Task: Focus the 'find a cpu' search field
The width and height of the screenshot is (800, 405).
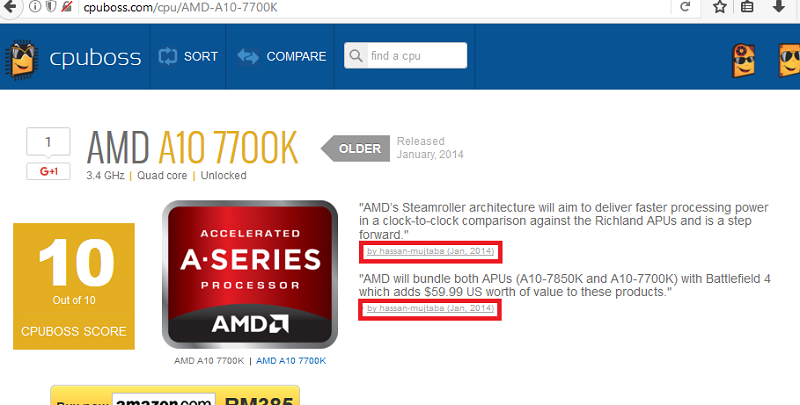Action: 406,56
